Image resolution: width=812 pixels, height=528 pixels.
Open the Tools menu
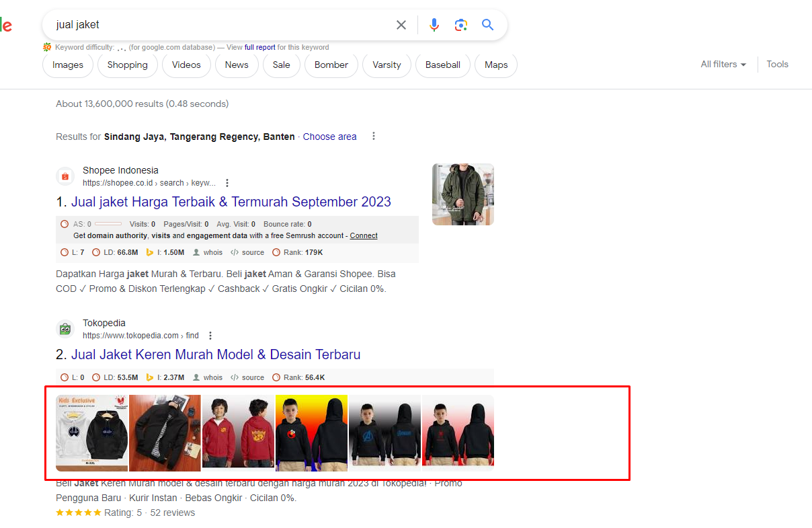coord(777,64)
